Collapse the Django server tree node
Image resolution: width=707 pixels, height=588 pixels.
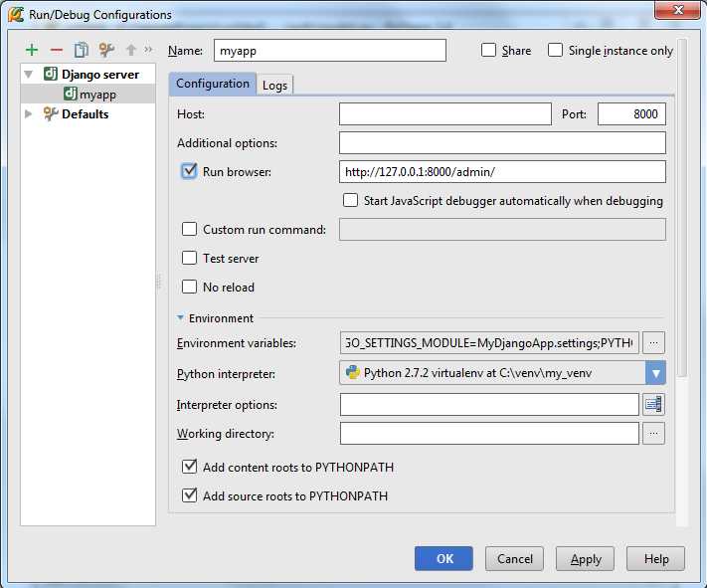[x=29, y=75]
